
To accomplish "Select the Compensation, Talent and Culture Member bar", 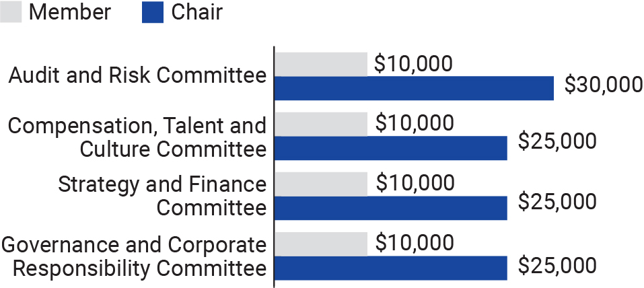I will [321, 124].
